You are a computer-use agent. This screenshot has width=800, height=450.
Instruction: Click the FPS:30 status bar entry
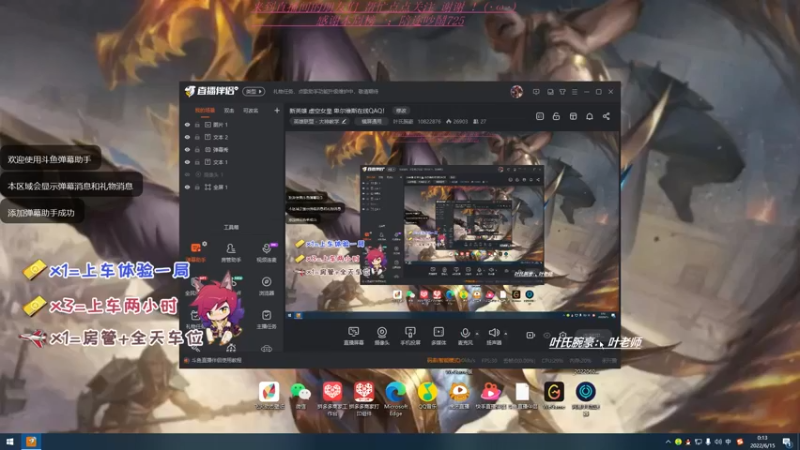pyautogui.click(x=489, y=361)
